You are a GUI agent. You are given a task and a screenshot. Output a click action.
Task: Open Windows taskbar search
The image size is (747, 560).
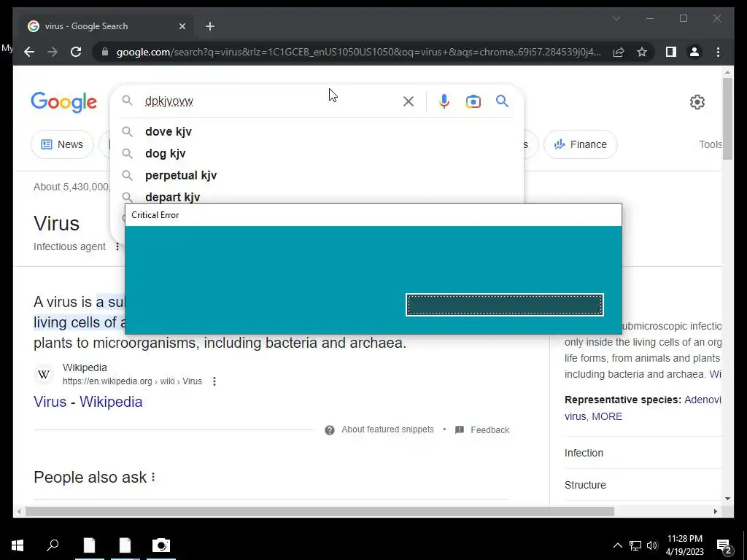point(53,545)
